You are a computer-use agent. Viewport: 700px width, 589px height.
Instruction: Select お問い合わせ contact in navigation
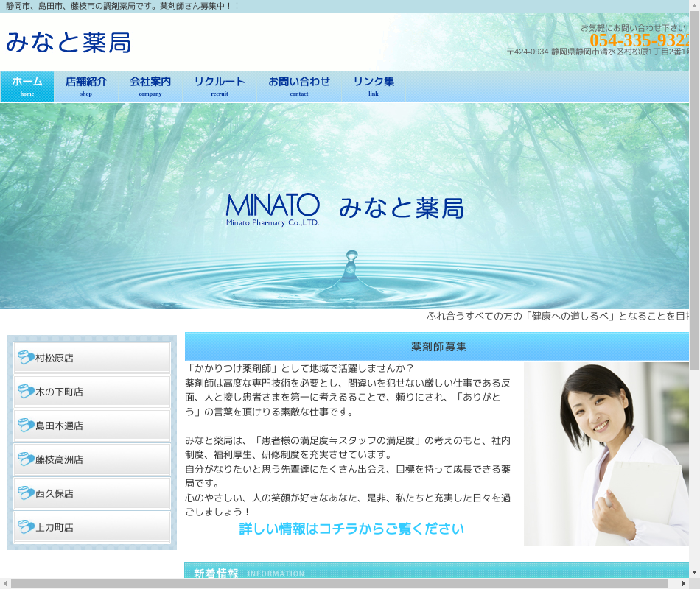tap(299, 86)
